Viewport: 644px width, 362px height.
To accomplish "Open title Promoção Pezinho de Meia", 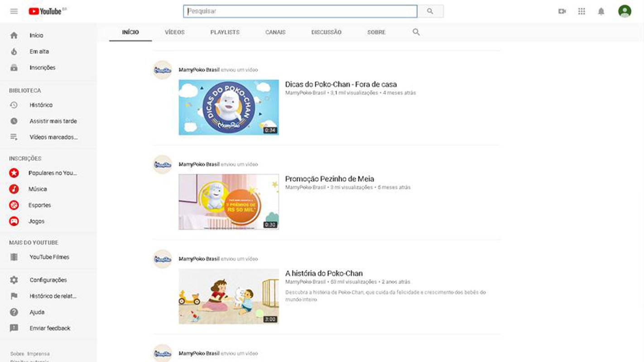I will coord(330,179).
